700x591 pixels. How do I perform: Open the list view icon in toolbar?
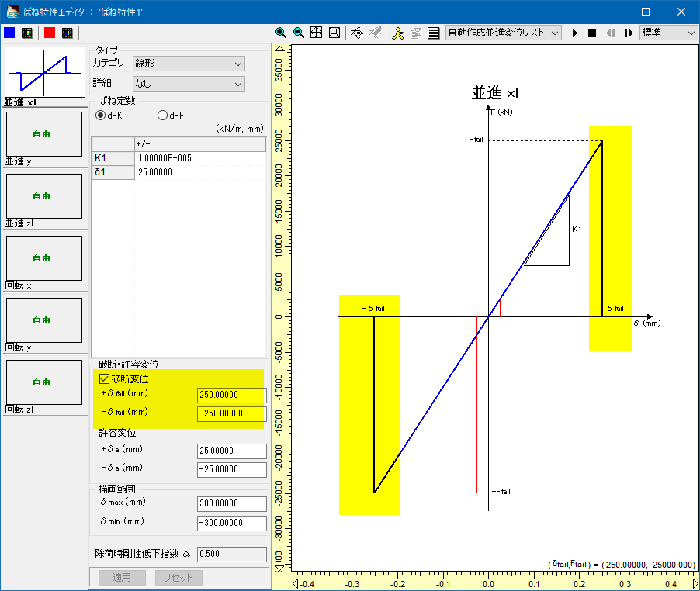434,33
